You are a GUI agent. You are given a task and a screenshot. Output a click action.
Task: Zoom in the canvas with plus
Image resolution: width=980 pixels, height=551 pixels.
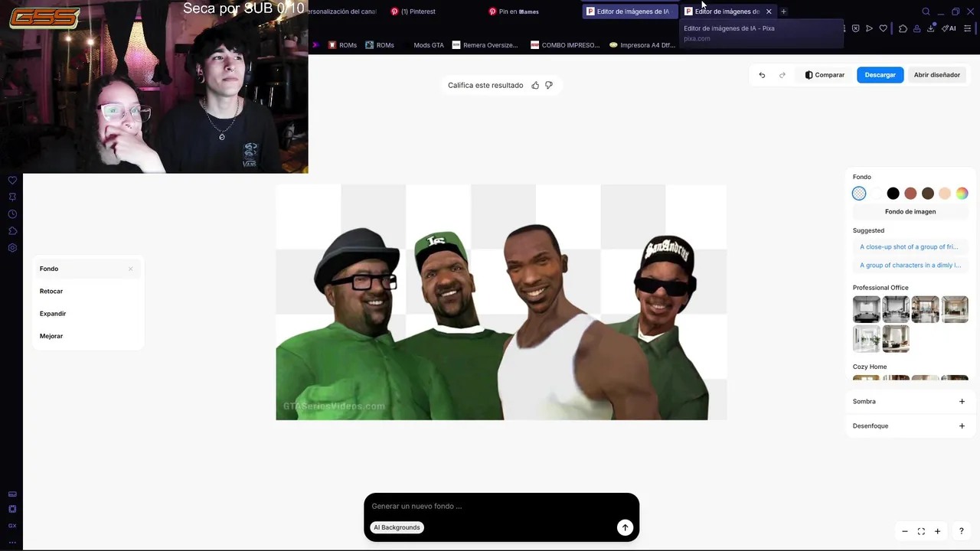pos(937,531)
